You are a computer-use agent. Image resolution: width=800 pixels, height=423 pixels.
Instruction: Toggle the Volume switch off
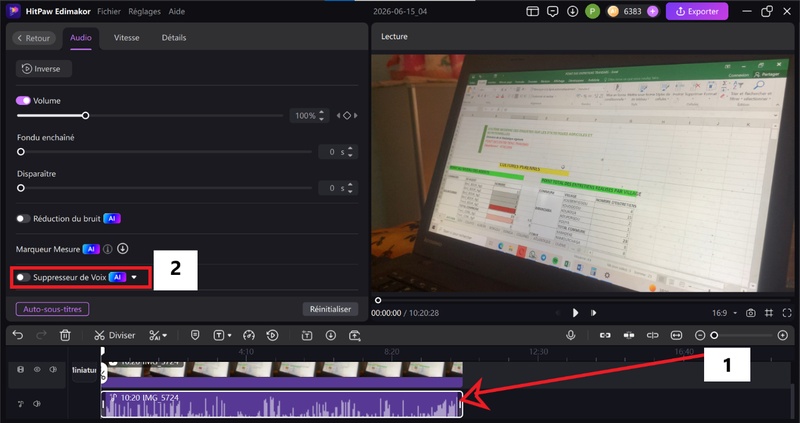pos(23,101)
